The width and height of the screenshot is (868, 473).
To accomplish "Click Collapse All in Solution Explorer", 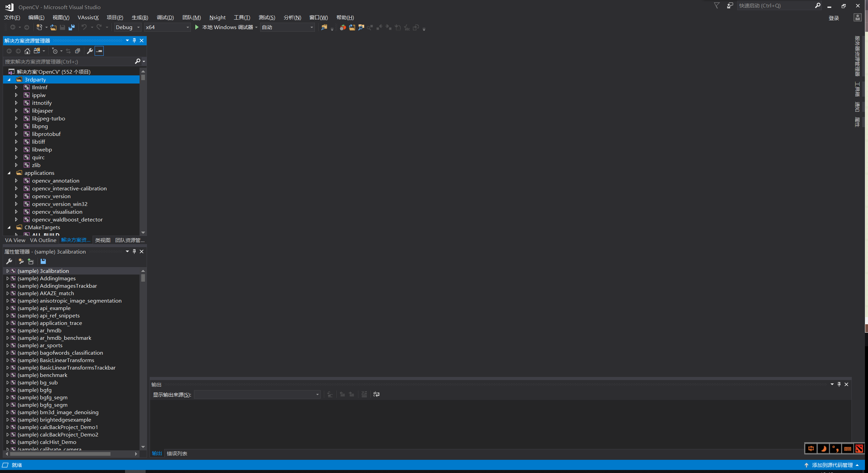I will 77,51.
